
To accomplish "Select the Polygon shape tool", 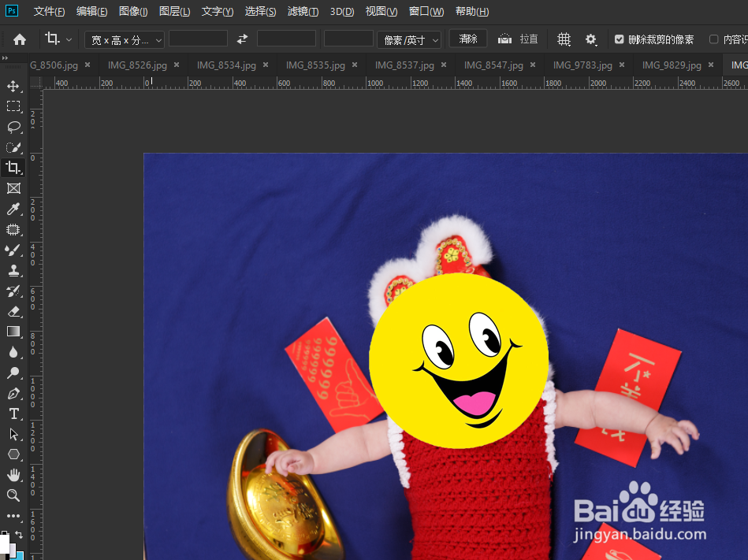I will (x=13, y=454).
